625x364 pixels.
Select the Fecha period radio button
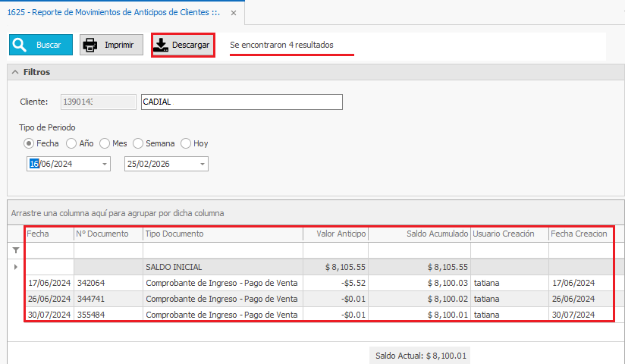(28, 143)
